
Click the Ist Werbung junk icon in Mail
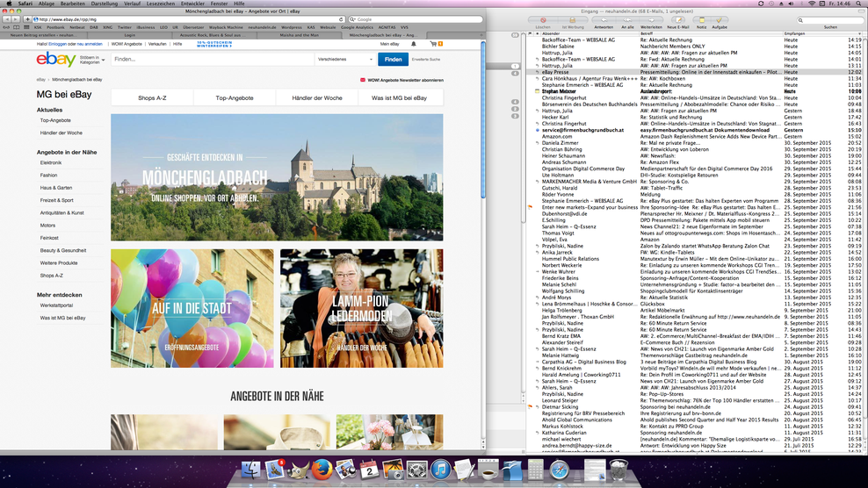(x=573, y=20)
